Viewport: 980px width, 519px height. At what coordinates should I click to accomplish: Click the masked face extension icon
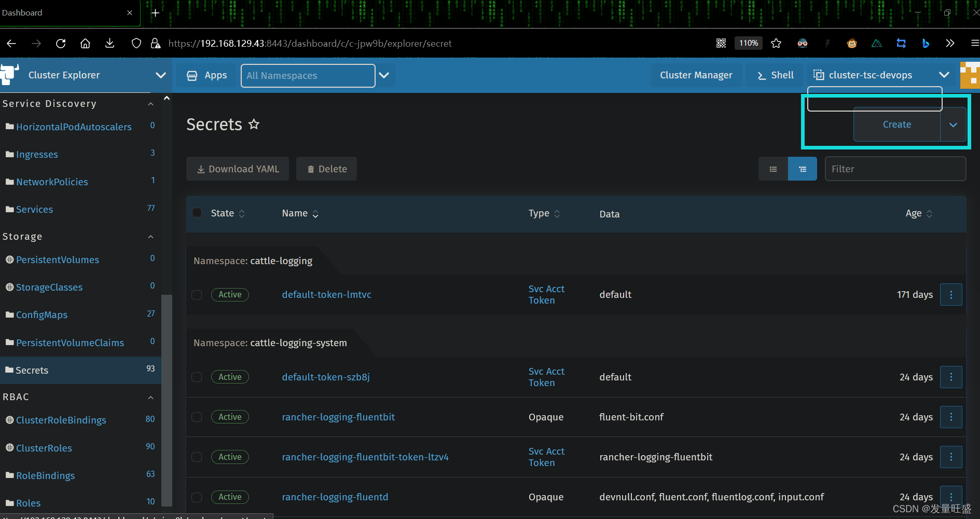pyautogui.click(x=803, y=43)
